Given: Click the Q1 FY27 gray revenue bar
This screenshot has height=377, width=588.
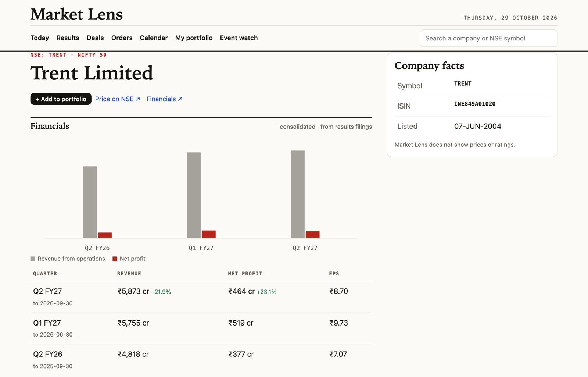Looking at the screenshot, I should pos(194,195).
